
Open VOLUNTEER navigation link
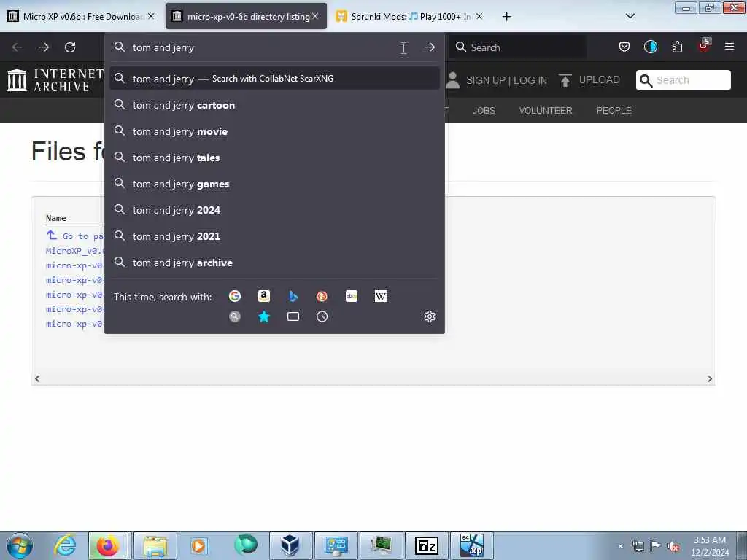click(546, 111)
